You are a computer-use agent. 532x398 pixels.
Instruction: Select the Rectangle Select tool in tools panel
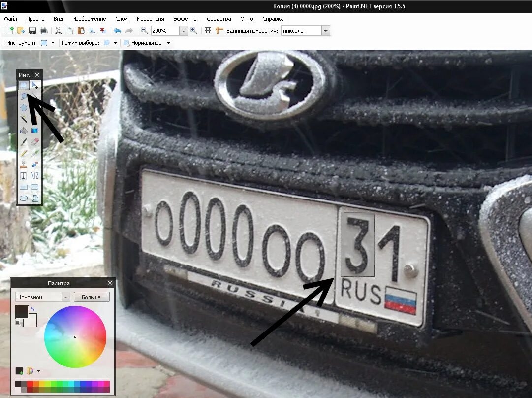[24, 85]
